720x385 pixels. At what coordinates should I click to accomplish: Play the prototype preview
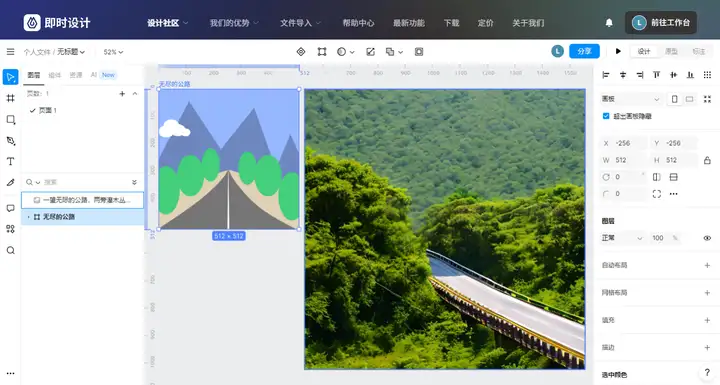(618, 51)
